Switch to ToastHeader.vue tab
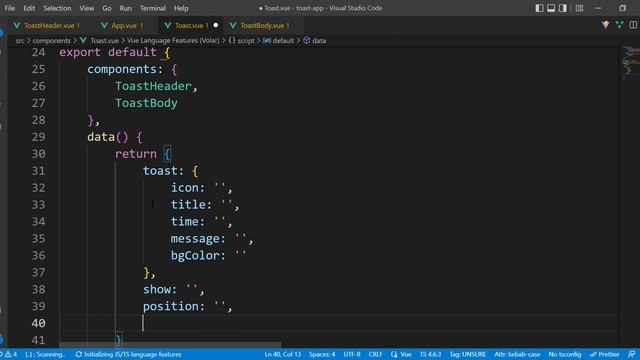The height and width of the screenshot is (360, 640). tap(51, 25)
